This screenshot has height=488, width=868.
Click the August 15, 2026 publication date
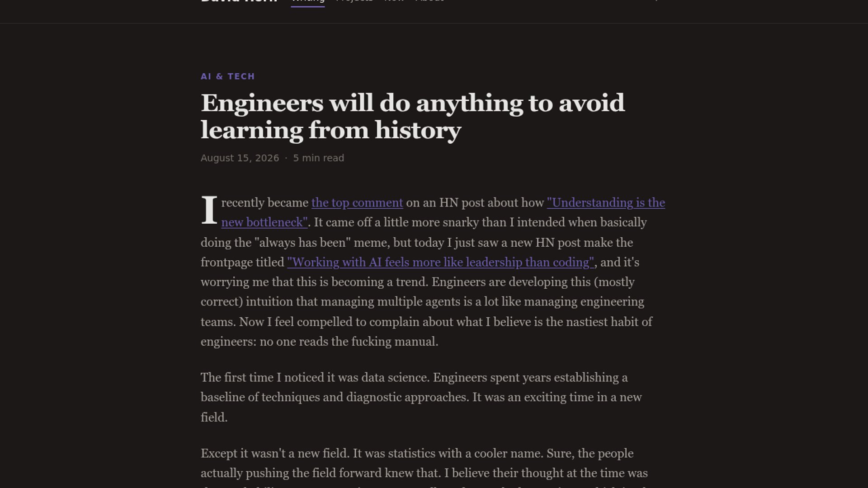click(x=240, y=158)
